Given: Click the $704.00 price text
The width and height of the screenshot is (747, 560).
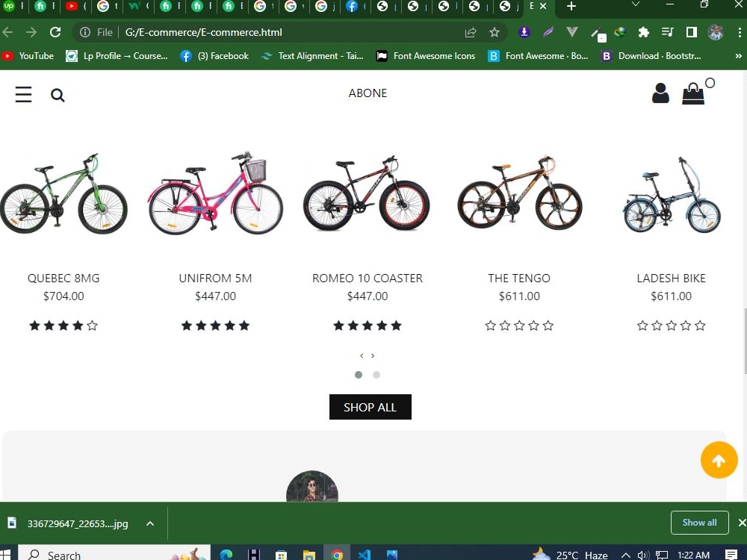Looking at the screenshot, I should point(63,296).
